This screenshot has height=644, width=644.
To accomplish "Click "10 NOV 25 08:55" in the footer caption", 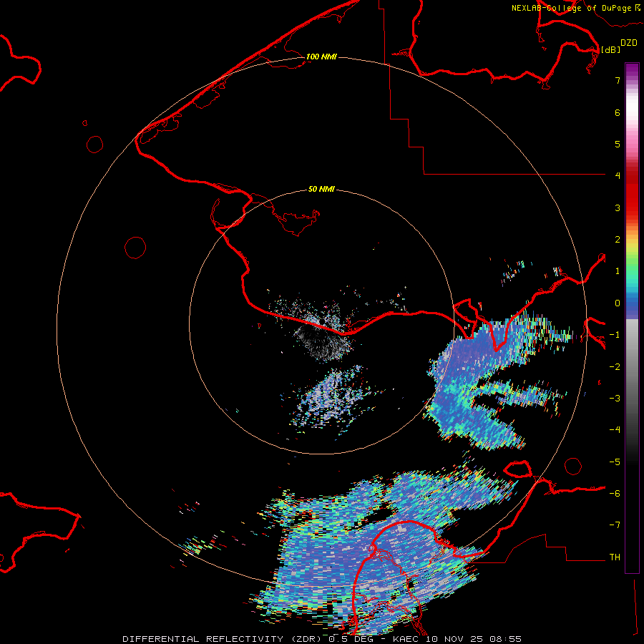I will [474, 639].
